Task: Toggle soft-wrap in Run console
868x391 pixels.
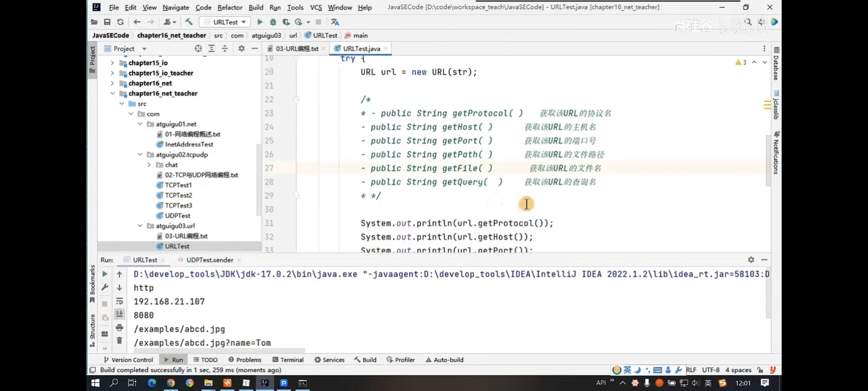Action: 119,301
